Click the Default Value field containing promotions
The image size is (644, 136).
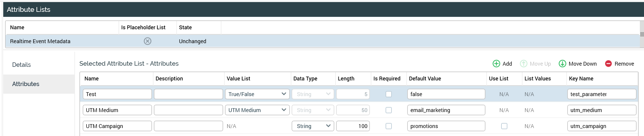[446, 126]
